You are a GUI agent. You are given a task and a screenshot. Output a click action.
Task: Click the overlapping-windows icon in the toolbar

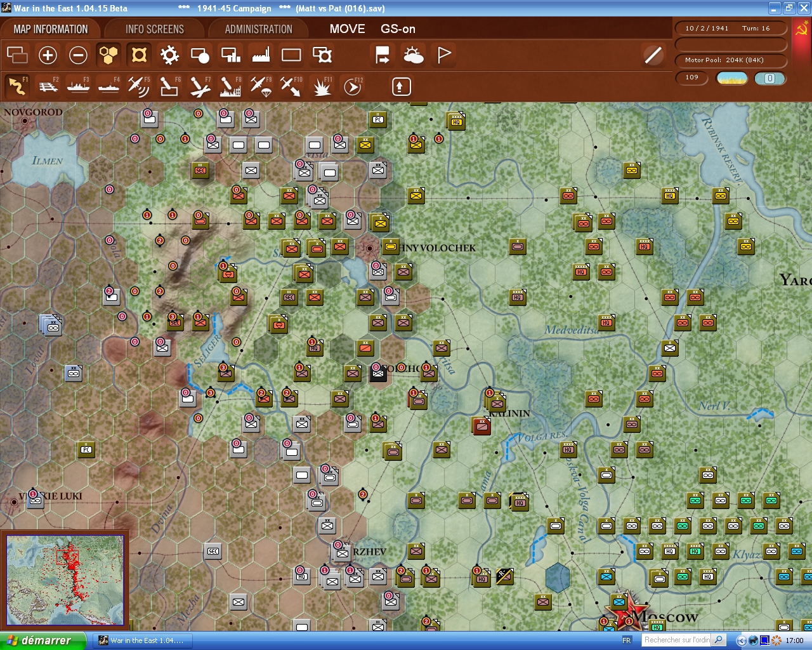click(17, 55)
